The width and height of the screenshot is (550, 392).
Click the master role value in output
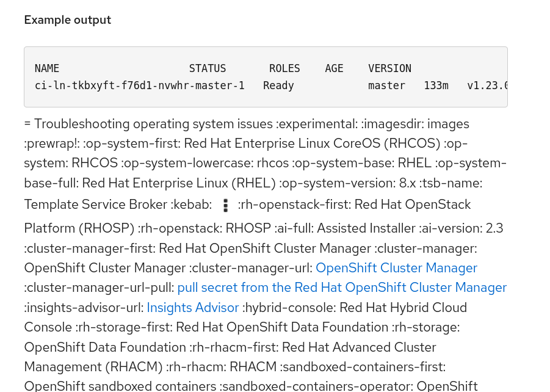point(387,85)
